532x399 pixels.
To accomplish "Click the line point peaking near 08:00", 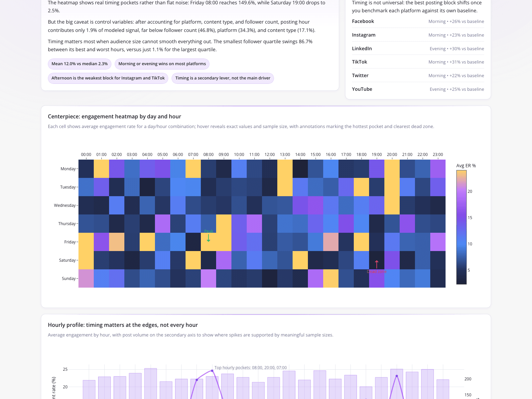I will pyautogui.click(x=212, y=371).
